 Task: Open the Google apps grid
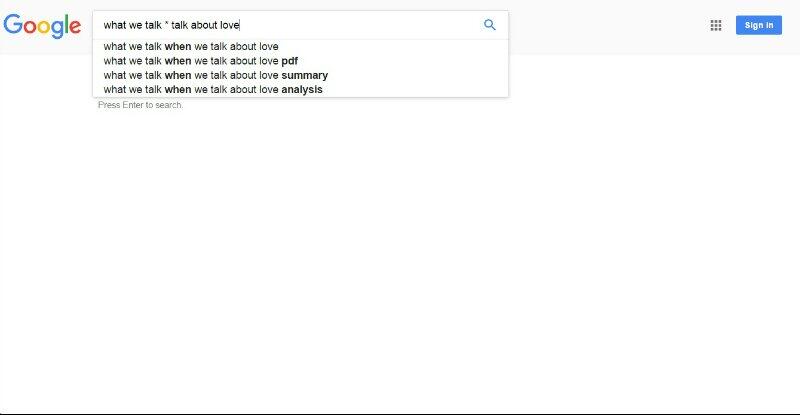tap(716, 25)
